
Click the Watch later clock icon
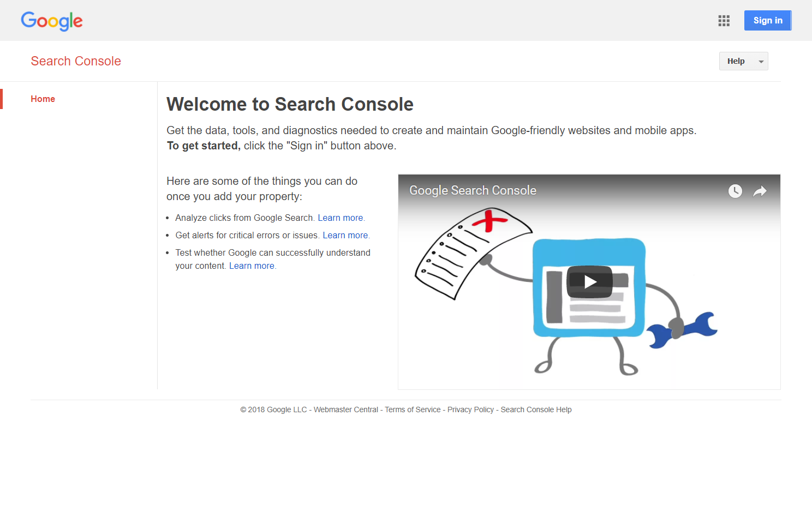735,191
